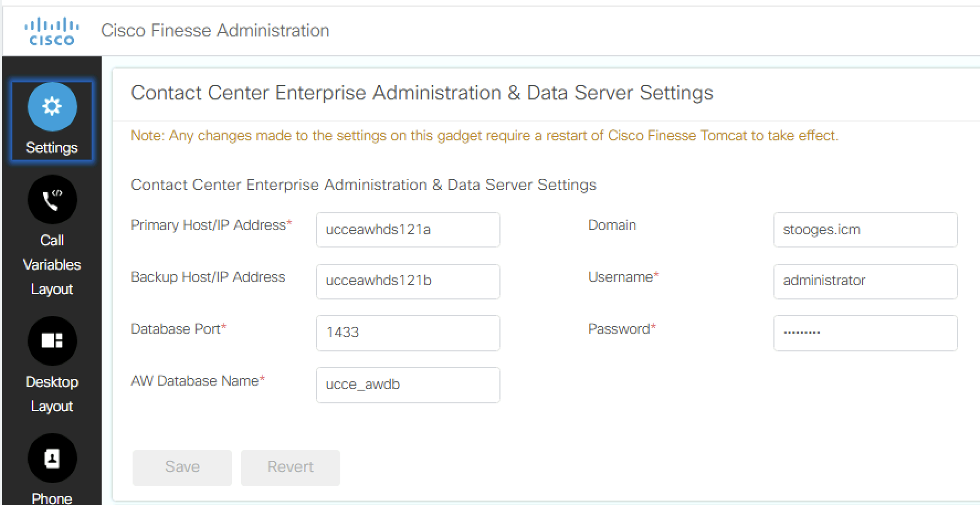Open the Settings gear icon
The width and height of the screenshot is (980, 505).
51,107
